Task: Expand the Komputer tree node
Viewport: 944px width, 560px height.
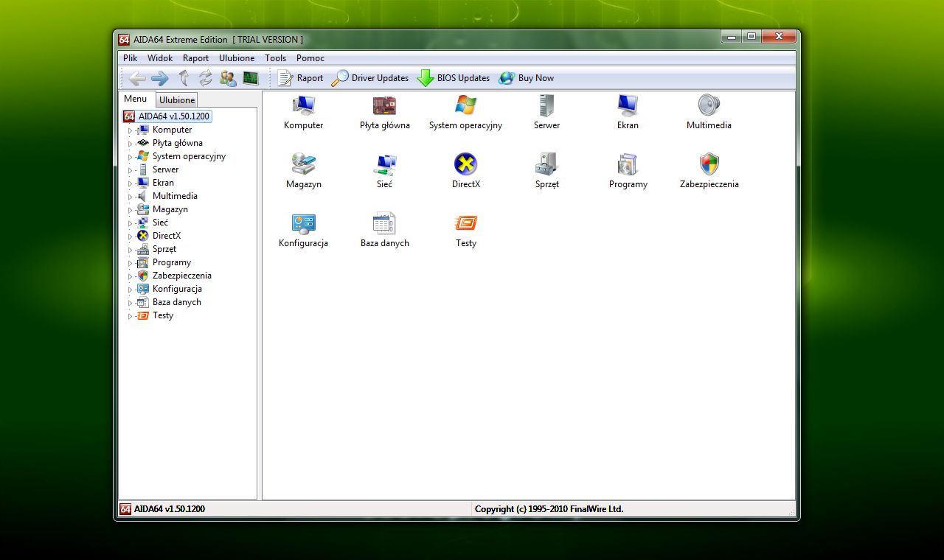Action: [x=131, y=130]
